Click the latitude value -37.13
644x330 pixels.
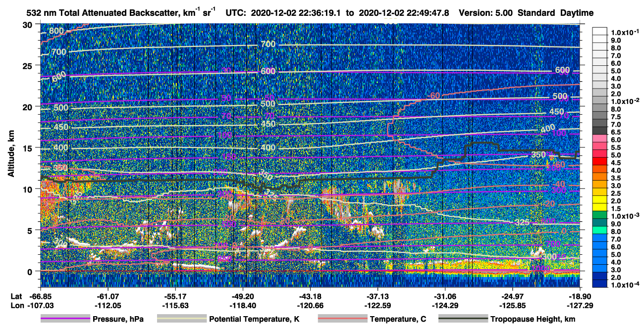click(x=378, y=296)
